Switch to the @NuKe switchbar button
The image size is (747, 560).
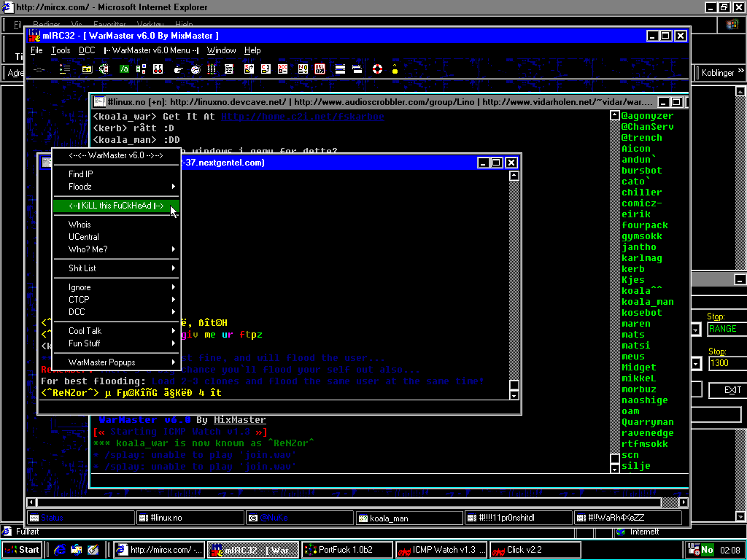tap(300, 518)
